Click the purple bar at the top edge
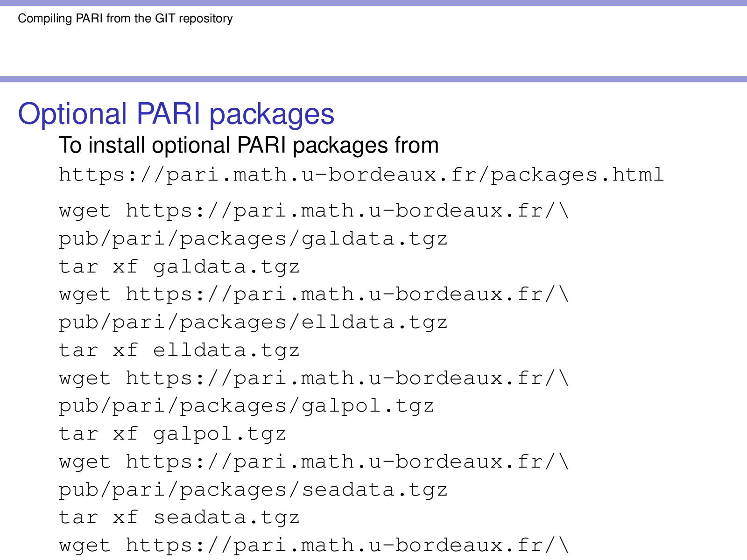The width and height of the screenshot is (747, 560). (x=373, y=3)
